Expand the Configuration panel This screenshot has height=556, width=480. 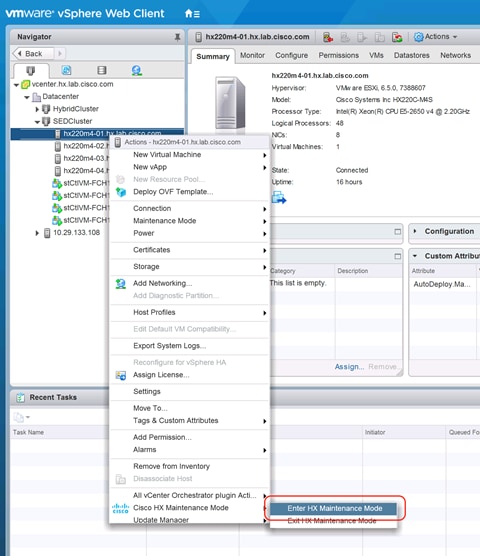[415, 231]
